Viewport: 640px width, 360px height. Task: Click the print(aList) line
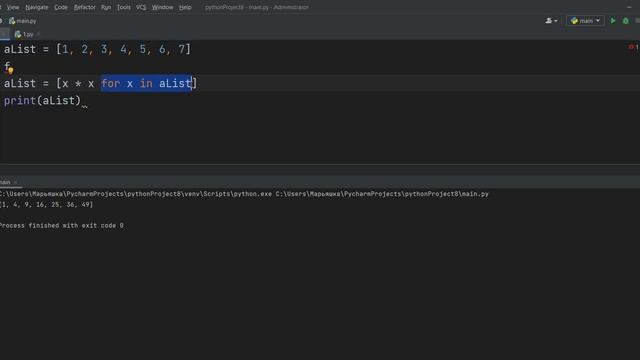[42, 101]
